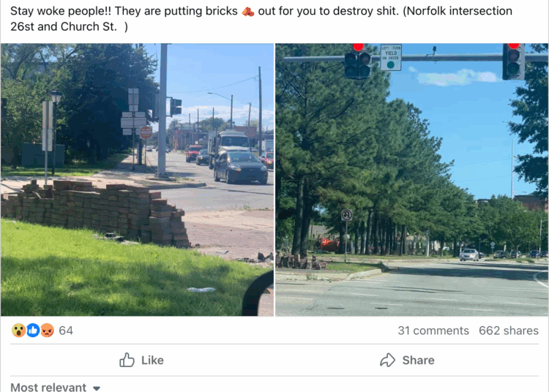This screenshot has width=549, height=392.
Task: Click the post text about Norfolk intersection
Action: point(261,18)
